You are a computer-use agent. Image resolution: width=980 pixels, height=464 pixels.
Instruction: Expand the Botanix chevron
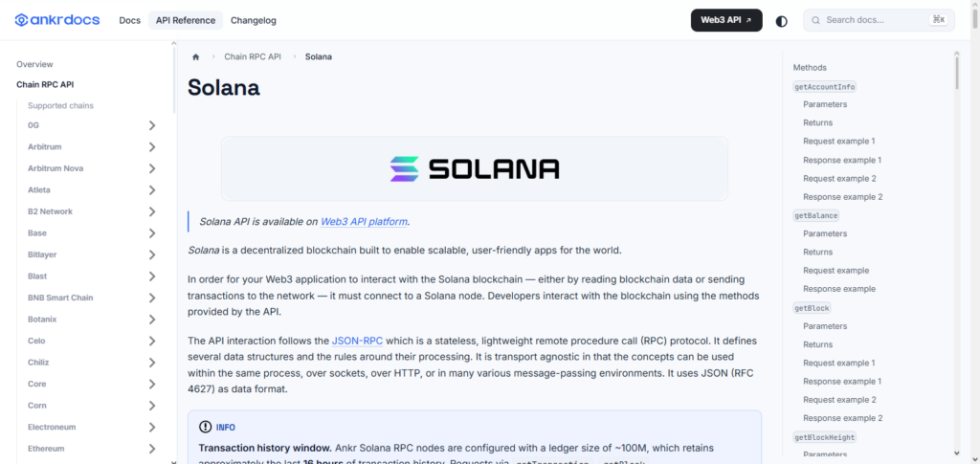[152, 320]
